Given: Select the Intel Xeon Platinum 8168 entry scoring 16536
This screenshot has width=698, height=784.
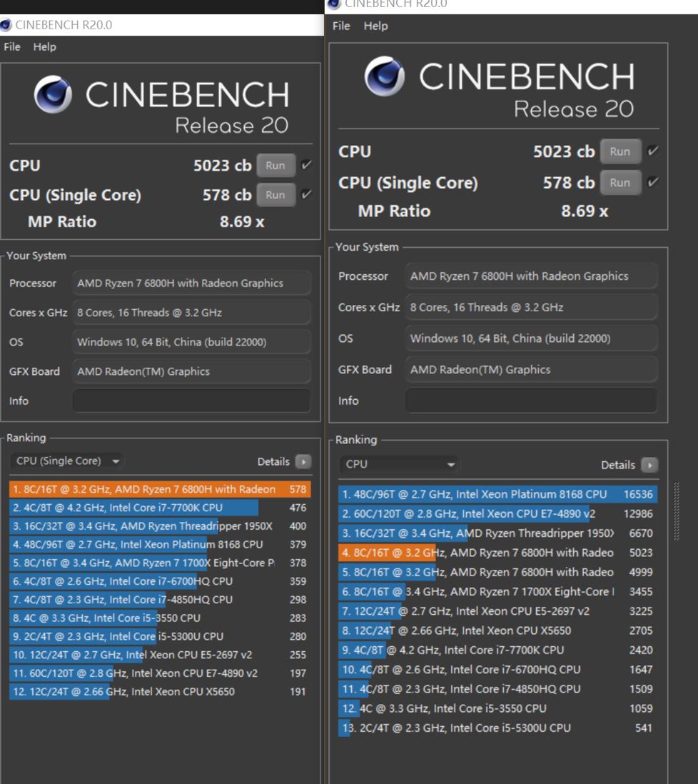Looking at the screenshot, I should tap(496, 494).
